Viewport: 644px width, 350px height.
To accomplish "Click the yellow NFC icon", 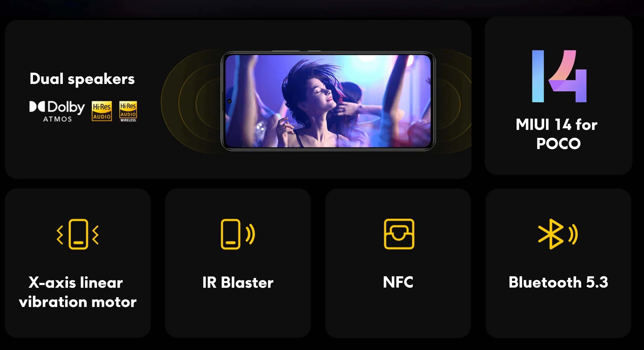I will [x=399, y=234].
